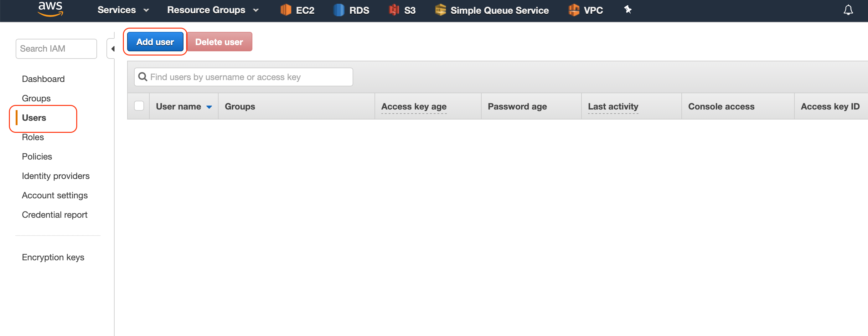
Task: Click the pin shortcuts icon
Action: (628, 10)
